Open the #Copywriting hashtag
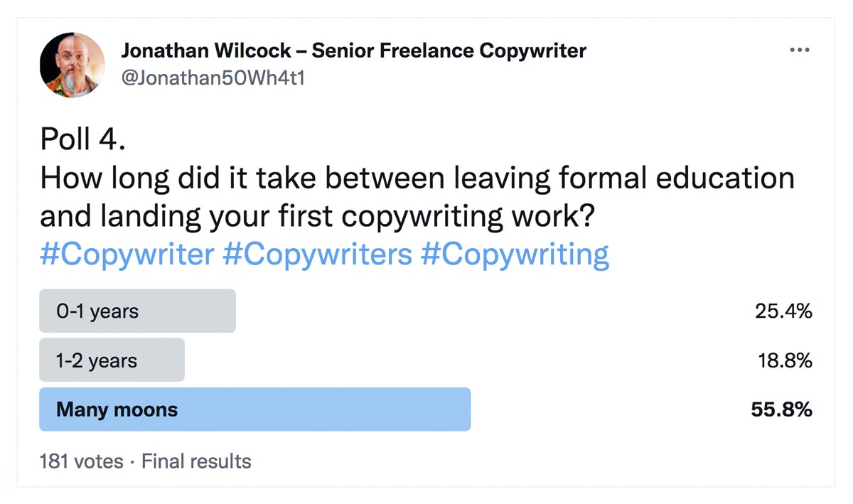Viewport: 853px width, 504px height. 515,254
